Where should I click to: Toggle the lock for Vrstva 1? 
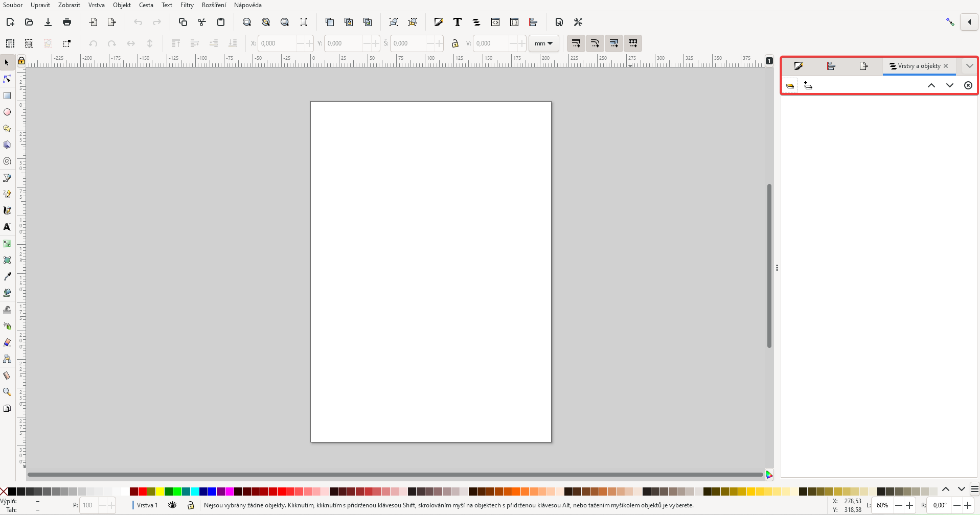[191, 505]
